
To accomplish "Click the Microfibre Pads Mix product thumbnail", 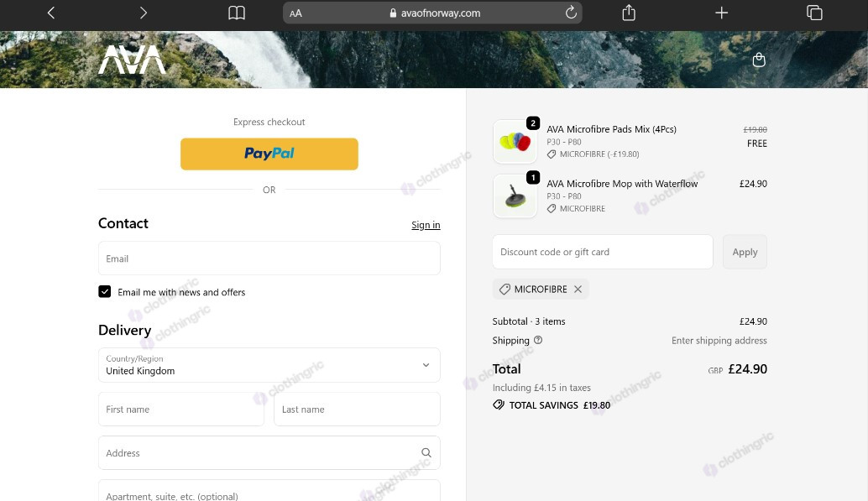I will (x=515, y=142).
